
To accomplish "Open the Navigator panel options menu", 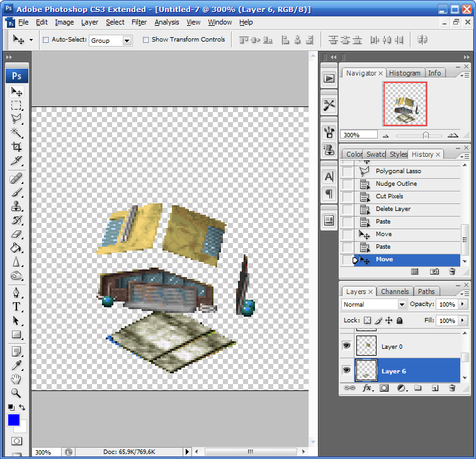I will (464, 75).
